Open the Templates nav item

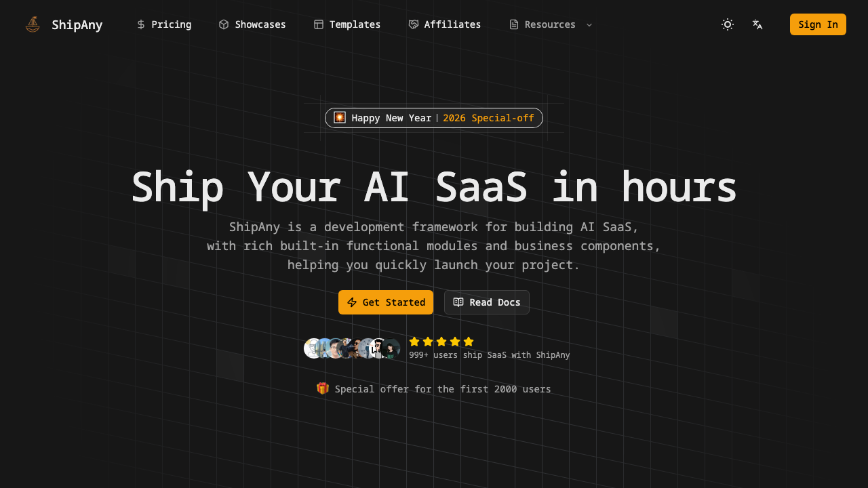[354, 24]
